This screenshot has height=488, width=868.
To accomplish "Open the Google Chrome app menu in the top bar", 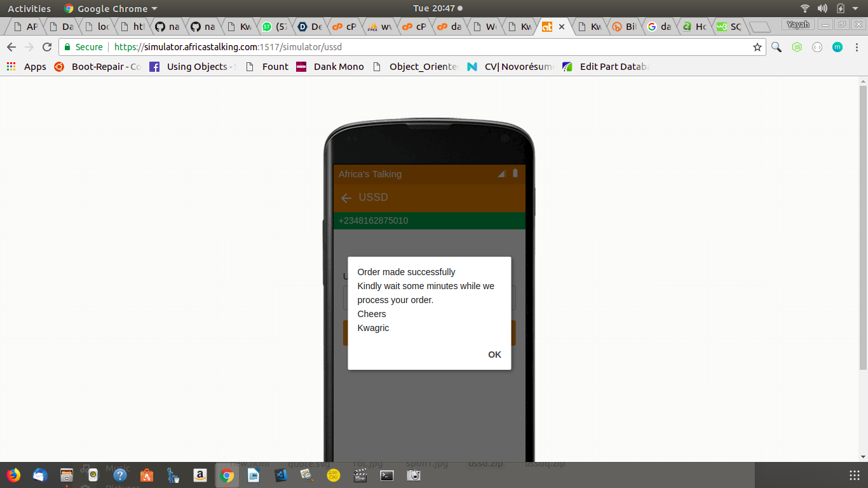I will 111,8.
